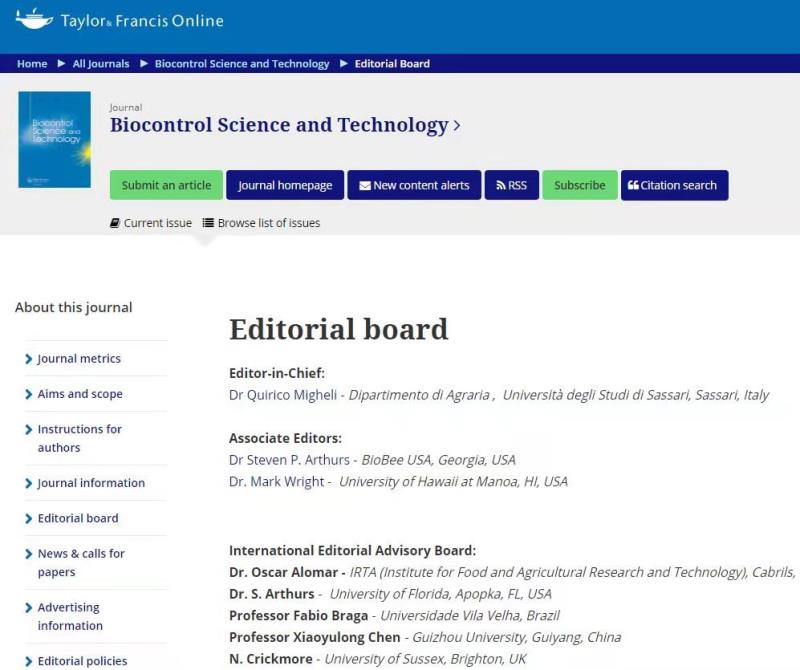Go to Home in the breadcrumb
The width and height of the screenshot is (800, 670).
pos(32,64)
